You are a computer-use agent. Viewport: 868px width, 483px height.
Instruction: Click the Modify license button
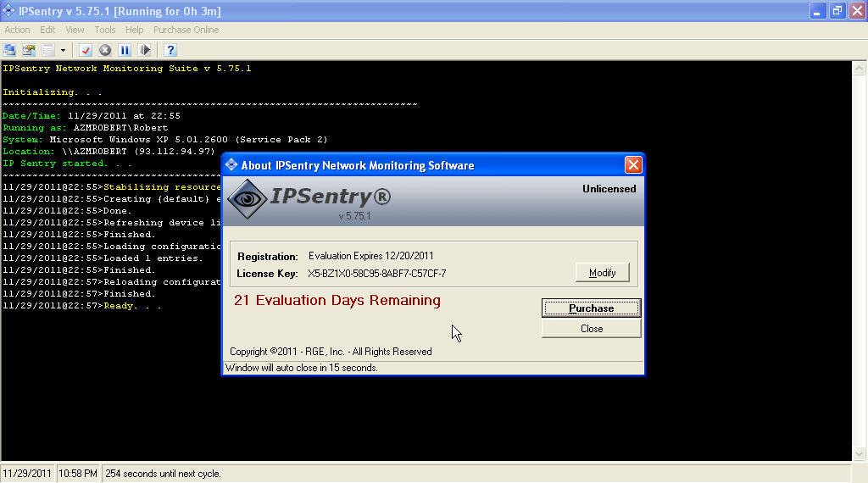tap(603, 273)
